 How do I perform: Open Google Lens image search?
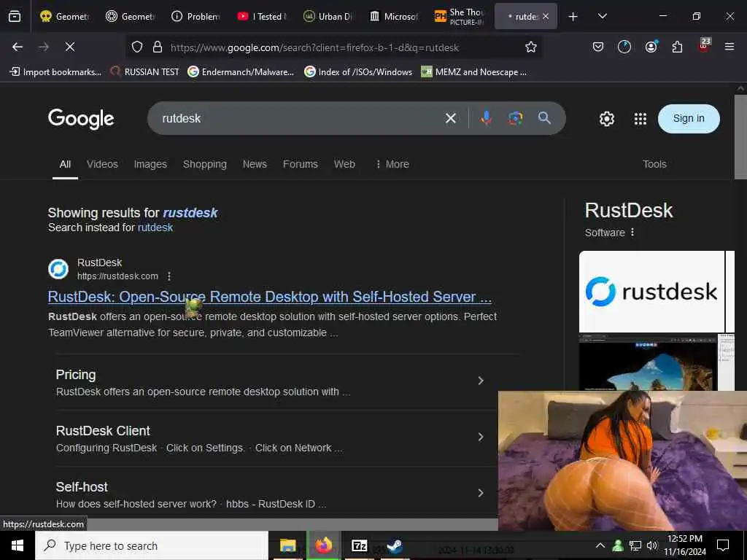pos(516,118)
